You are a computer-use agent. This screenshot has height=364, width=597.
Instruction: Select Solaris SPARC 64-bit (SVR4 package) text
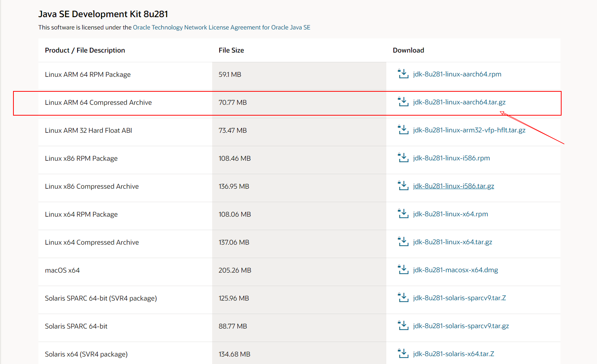click(101, 298)
